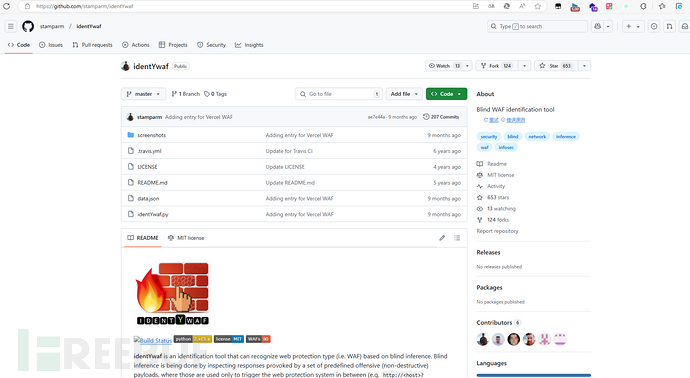Click the WAFs badge in the README
This screenshot has height=378, width=690.
pyautogui.click(x=258, y=339)
